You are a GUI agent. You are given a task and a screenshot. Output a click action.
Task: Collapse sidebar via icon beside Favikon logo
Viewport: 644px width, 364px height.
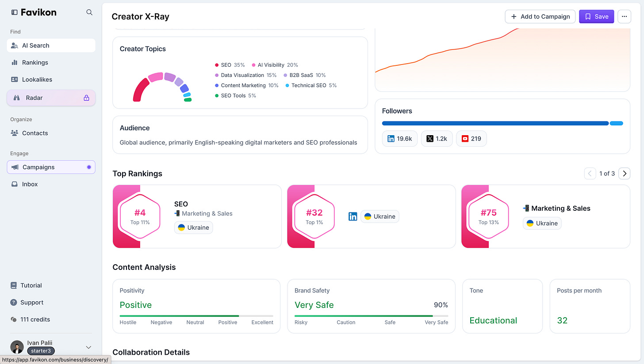pos(14,12)
